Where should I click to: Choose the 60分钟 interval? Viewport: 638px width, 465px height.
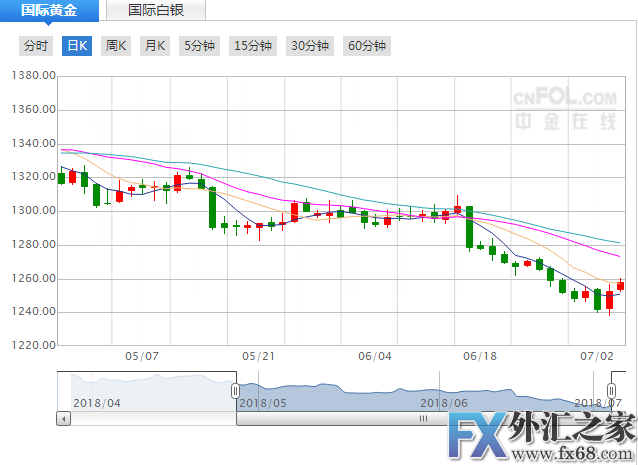point(367,46)
